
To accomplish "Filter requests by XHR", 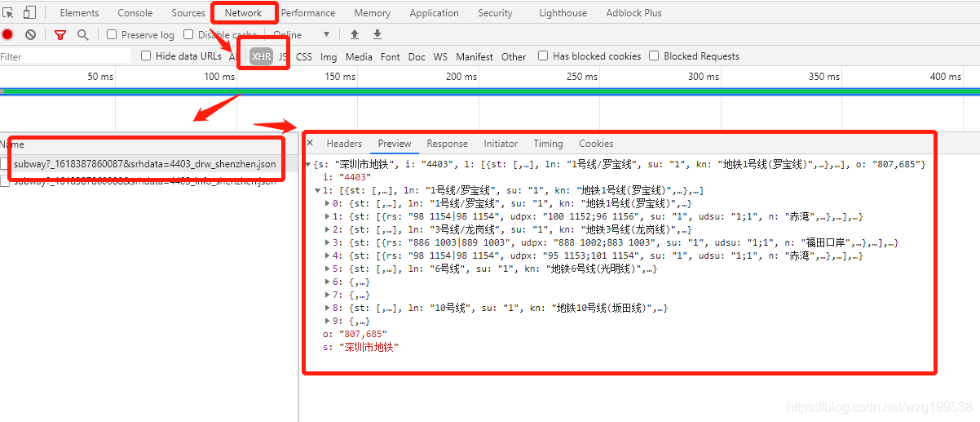I will point(262,56).
